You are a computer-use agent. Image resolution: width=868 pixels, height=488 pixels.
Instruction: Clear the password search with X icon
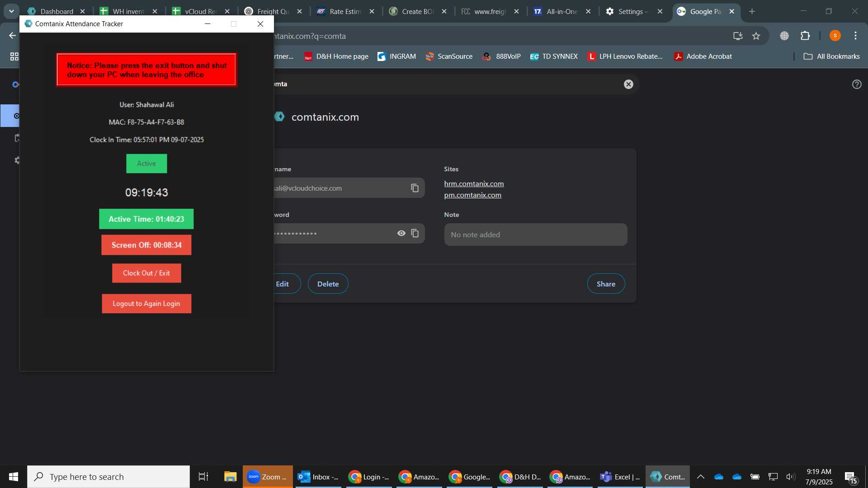pos(628,84)
